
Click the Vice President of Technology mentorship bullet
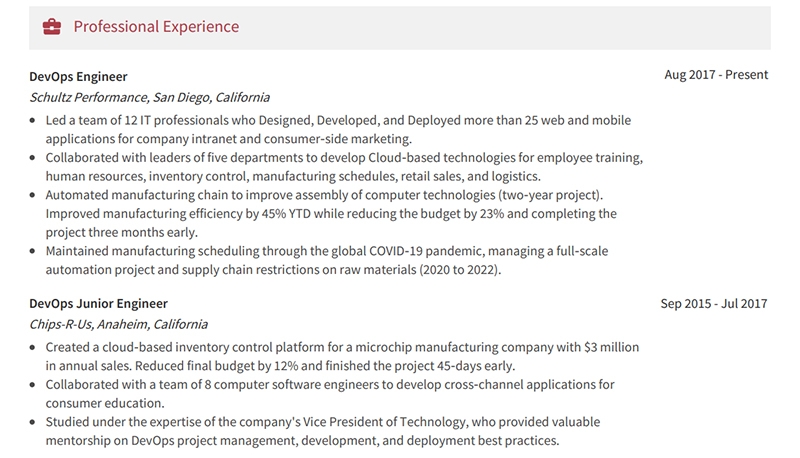tap(323, 431)
